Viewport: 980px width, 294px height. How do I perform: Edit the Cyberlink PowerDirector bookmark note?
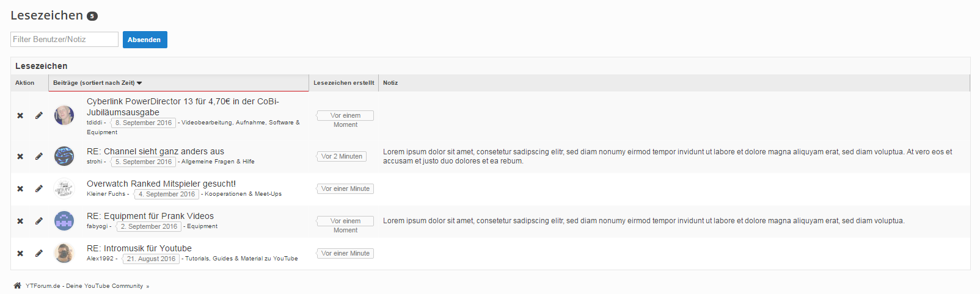coord(39,115)
